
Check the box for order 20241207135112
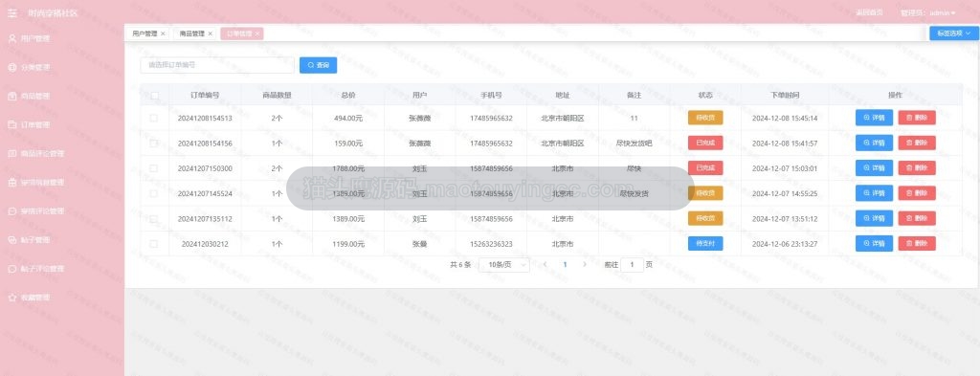pyautogui.click(x=154, y=218)
